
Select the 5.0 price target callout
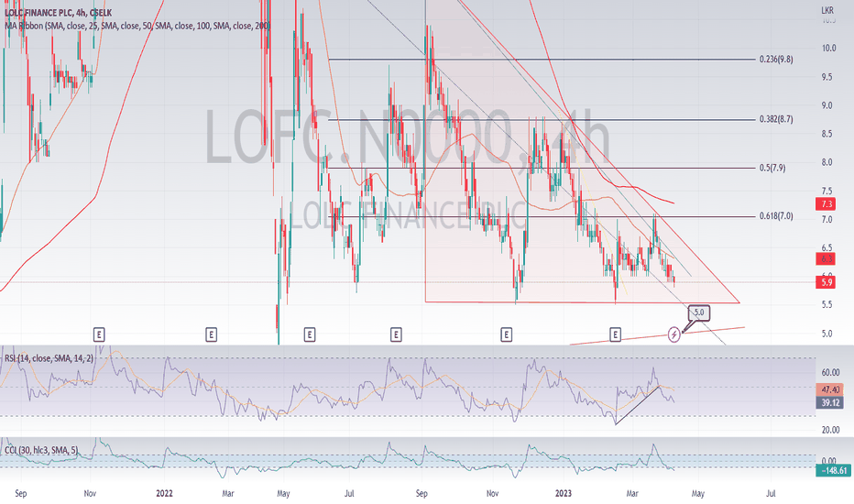click(x=699, y=312)
